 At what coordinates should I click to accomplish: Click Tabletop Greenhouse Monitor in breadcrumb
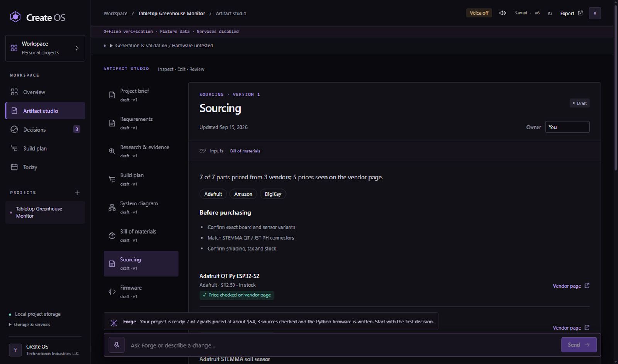pyautogui.click(x=171, y=14)
